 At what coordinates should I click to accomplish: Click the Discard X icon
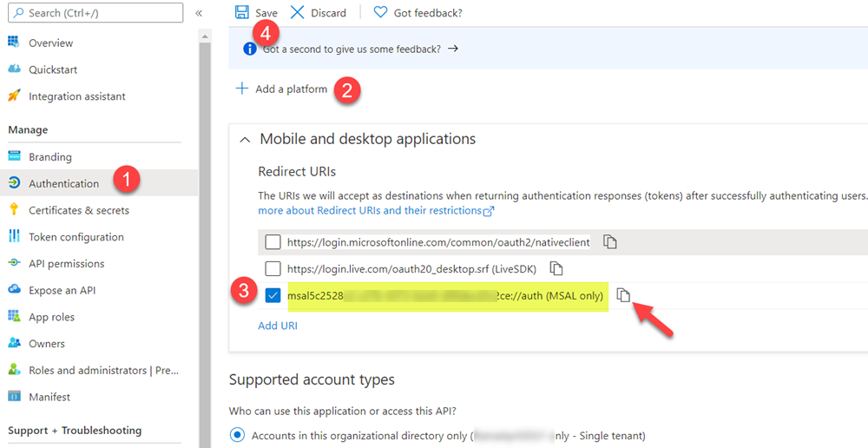297,12
